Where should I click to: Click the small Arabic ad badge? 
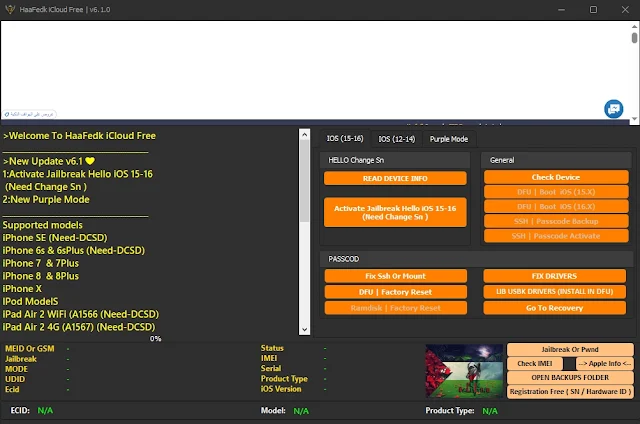coord(29,114)
